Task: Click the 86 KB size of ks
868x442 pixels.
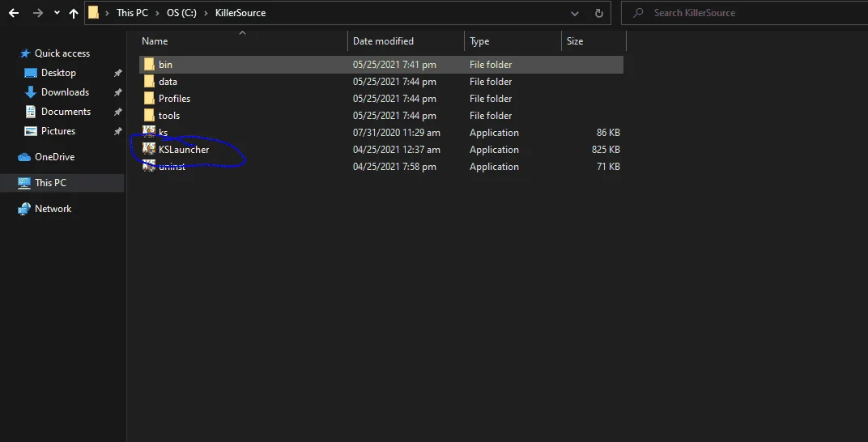Action: click(x=608, y=133)
